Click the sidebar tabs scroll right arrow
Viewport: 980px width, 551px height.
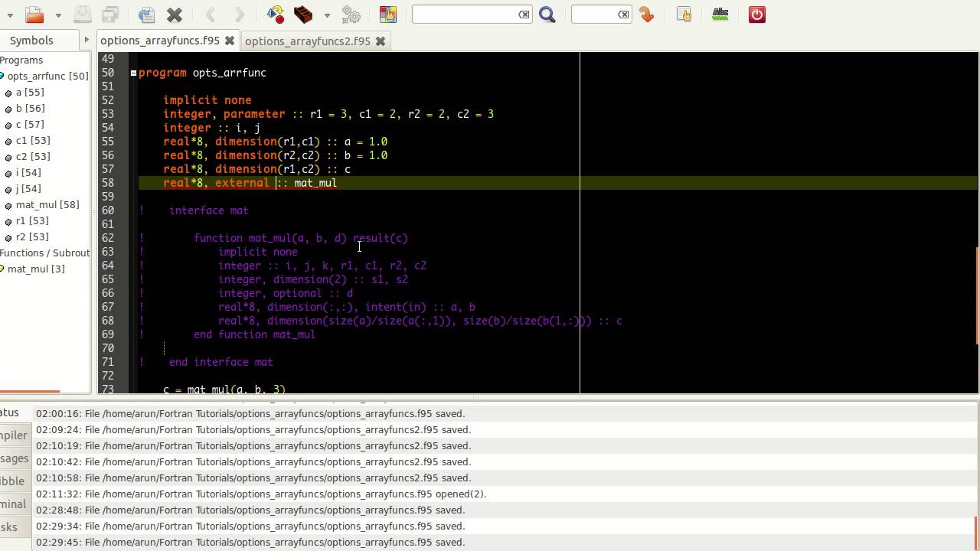click(x=86, y=40)
